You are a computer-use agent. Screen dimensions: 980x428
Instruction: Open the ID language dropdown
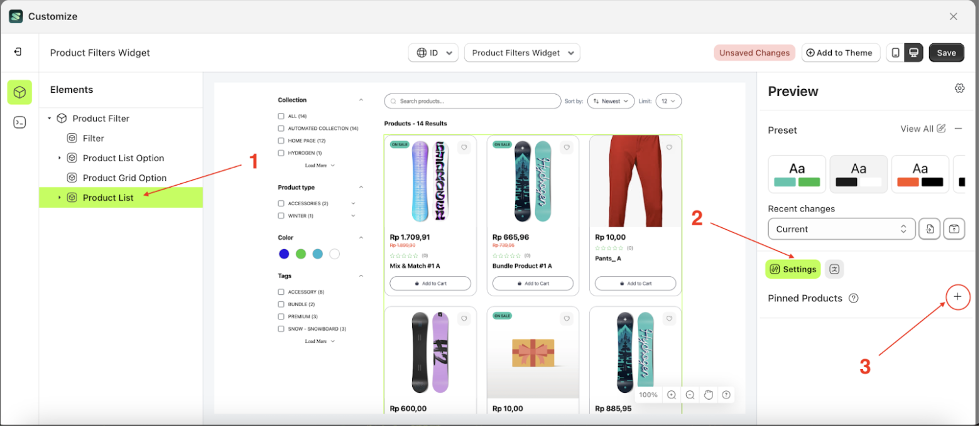(x=433, y=53)
